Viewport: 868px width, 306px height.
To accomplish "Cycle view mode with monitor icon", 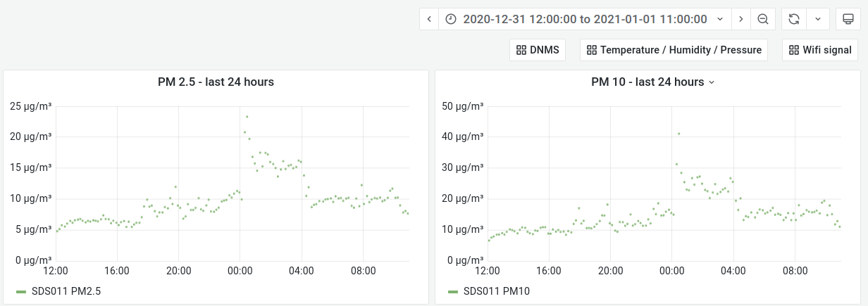I will click(845, 19).
